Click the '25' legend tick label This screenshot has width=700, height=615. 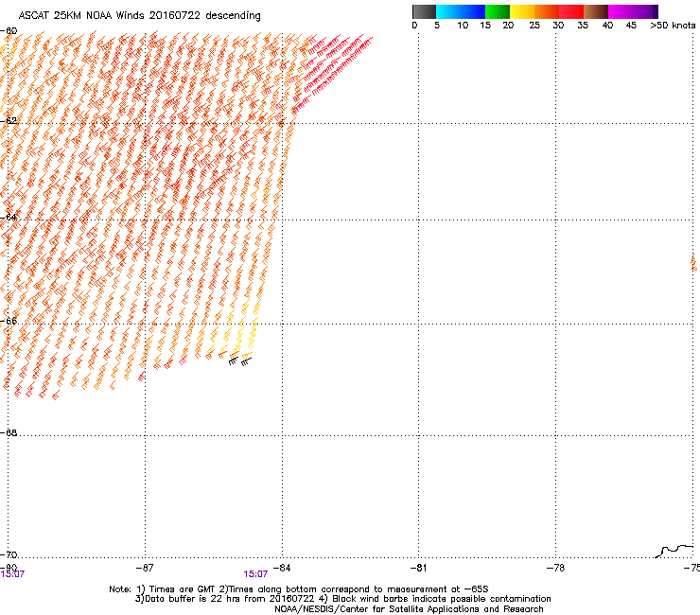click(534, 26)
